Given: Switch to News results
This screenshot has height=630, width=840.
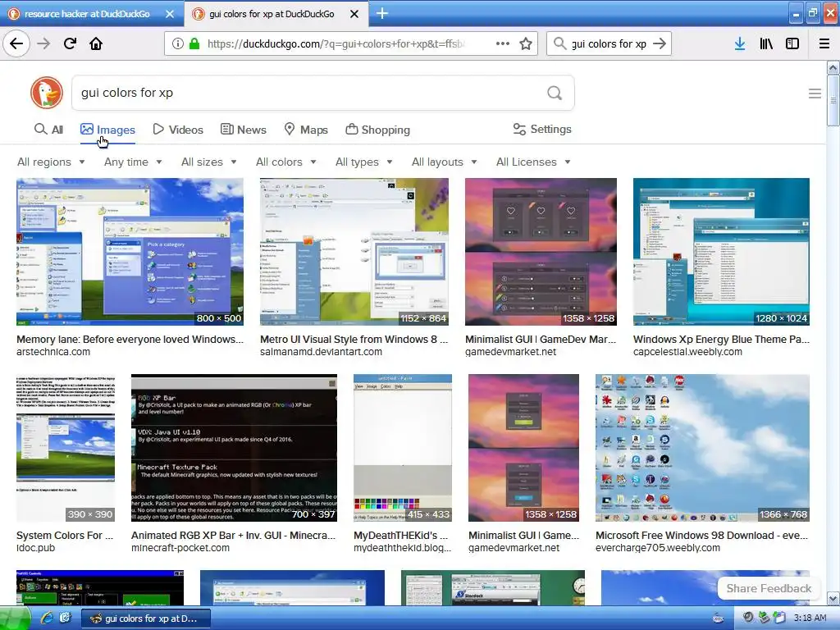Looking at the screenshot, I should [x=244, y=130].
